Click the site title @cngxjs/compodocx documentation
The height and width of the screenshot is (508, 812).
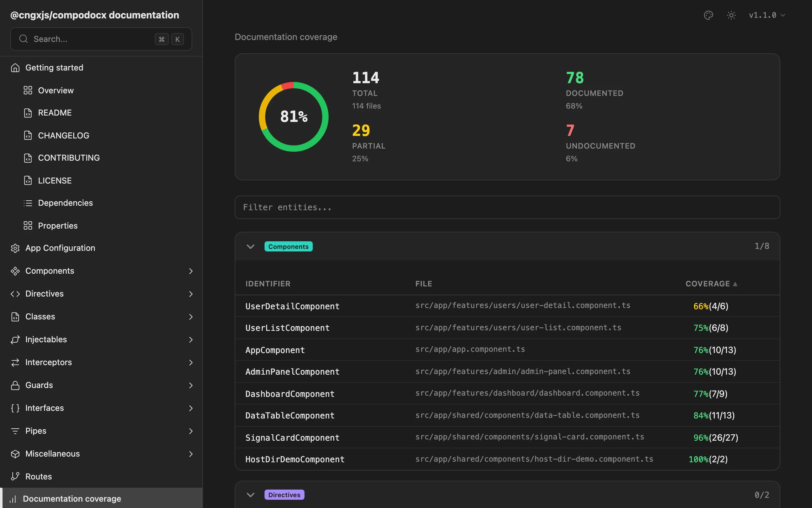95,15
